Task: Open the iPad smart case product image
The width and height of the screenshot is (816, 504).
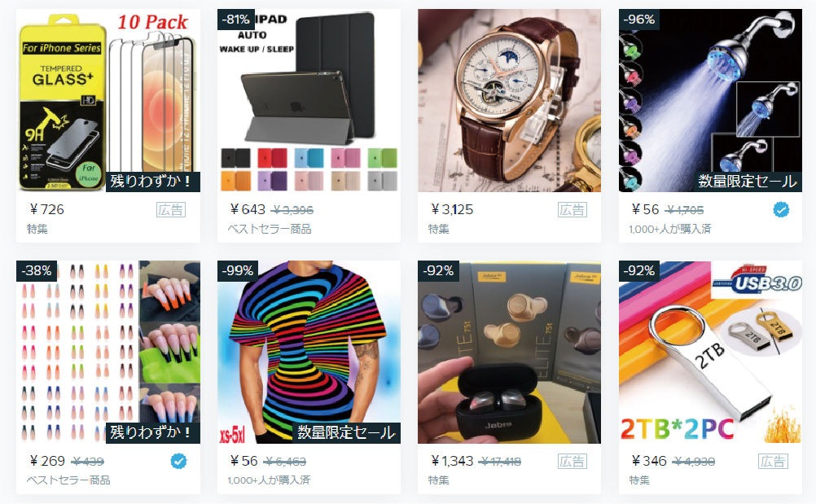Action: coord(309,100)
